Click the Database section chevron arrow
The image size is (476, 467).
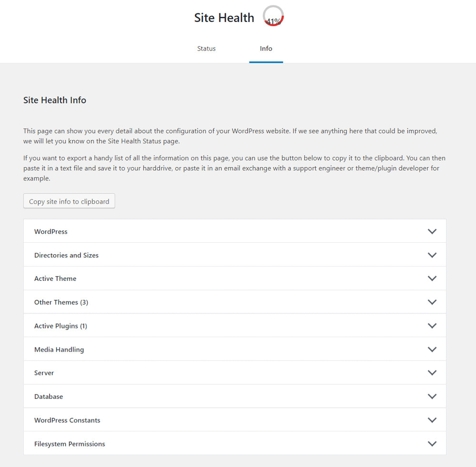pos(432,396)
